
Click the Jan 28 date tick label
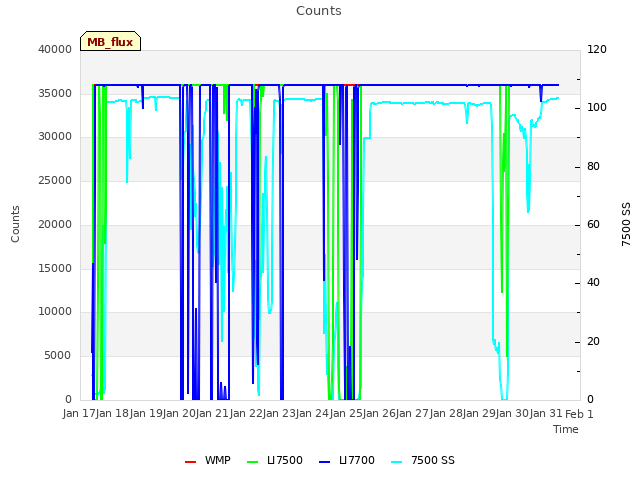point(446,414)
